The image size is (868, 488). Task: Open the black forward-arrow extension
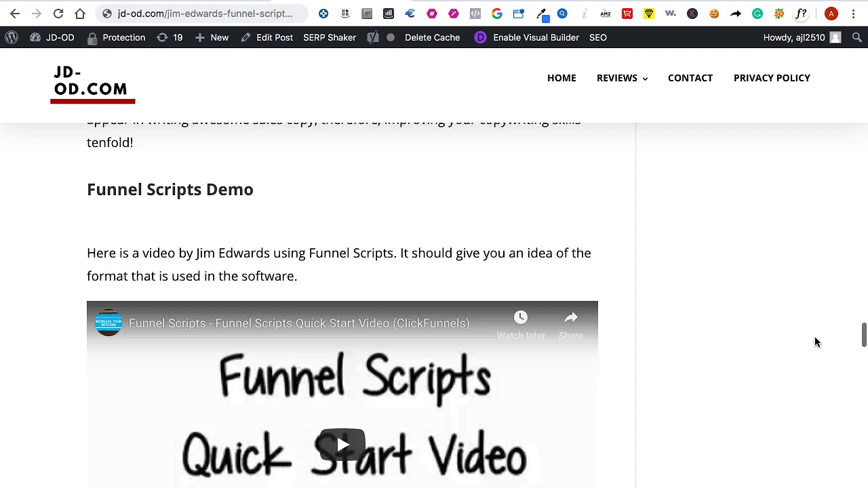click(x=736, y=14)
